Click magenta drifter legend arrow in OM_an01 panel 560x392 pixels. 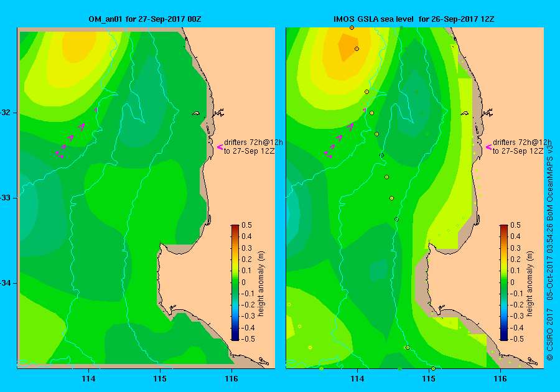[220, 147]
